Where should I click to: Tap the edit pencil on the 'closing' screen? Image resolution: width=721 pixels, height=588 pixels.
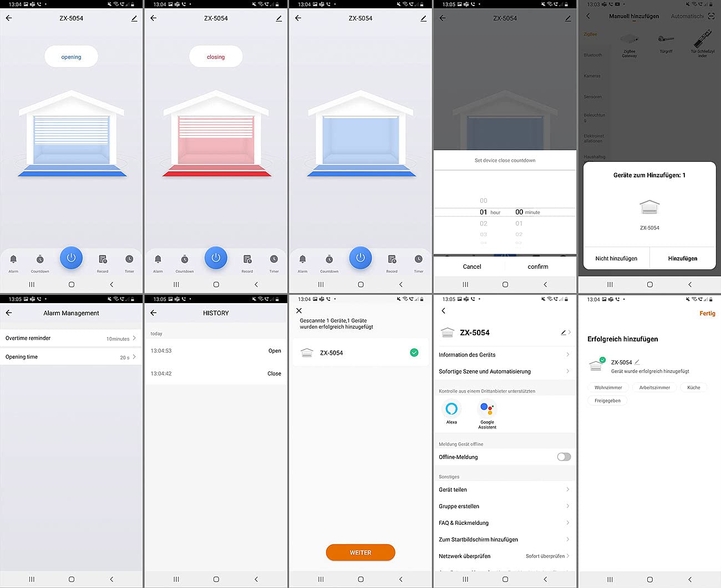pyautogui.click(x=279, y=18)
